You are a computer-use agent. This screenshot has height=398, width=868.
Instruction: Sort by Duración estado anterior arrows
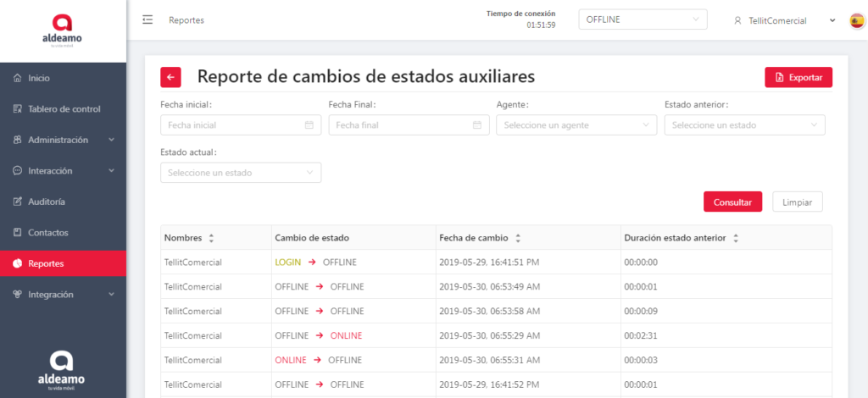[x=736, y=238]
